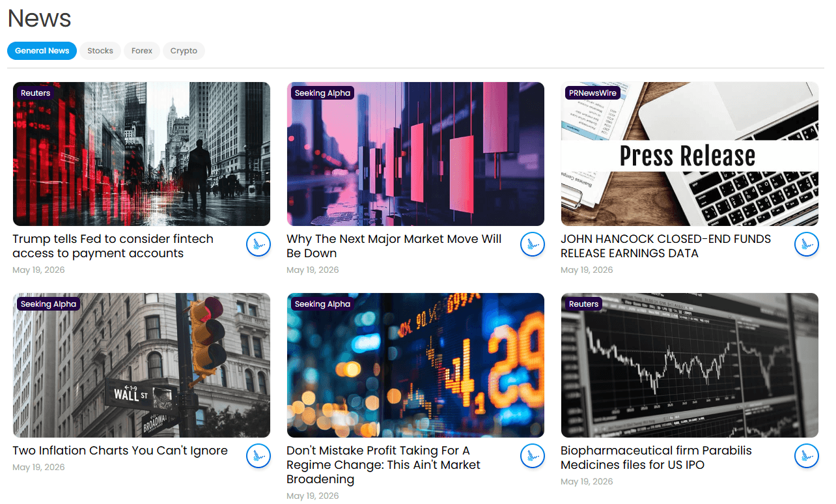Click the circular icon beside the Profit Taking article

533,456
